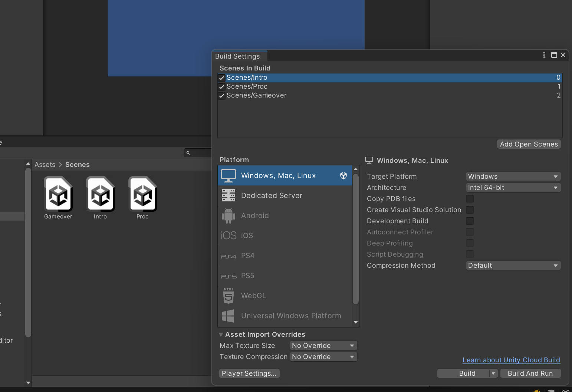Open the Target Platform dropdown
572x392 pixels.
pyautogui.click(x=513, y=177)
